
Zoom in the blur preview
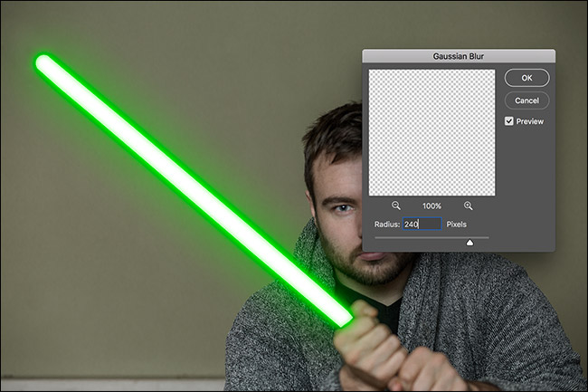(468, 206)
